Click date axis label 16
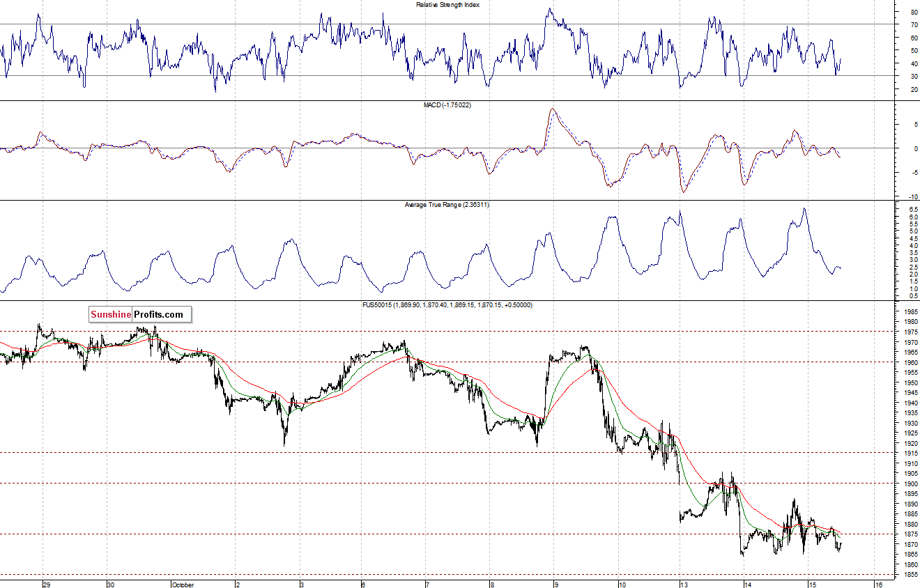The height and width of the screenshot is (588, 920). [x=879, y=585]
